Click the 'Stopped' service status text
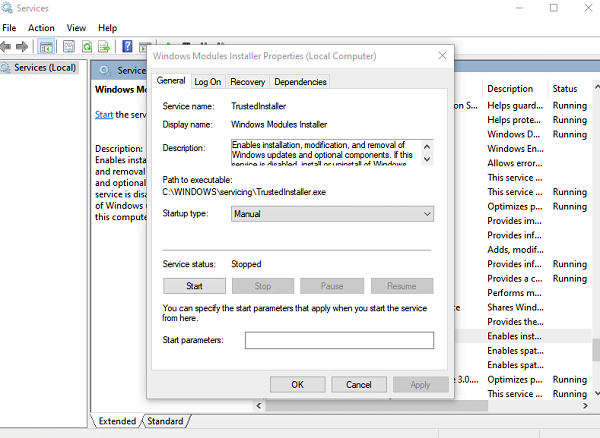 coord(246,264)
